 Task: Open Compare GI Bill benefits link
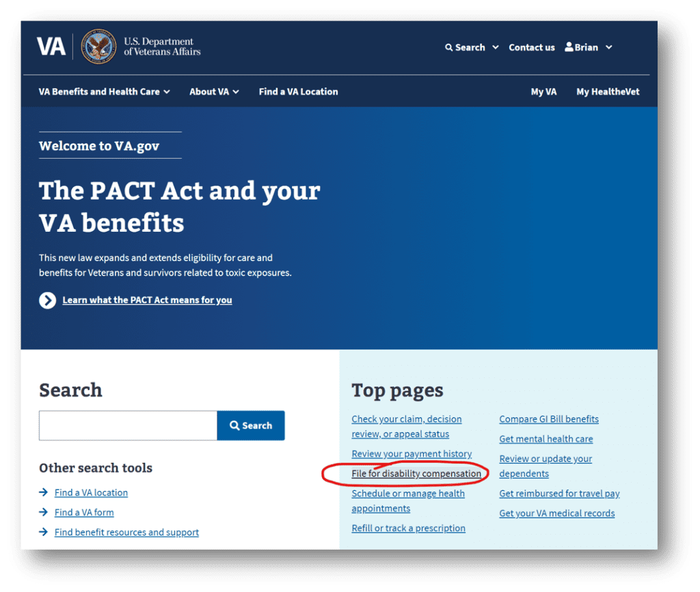[549, 419]
